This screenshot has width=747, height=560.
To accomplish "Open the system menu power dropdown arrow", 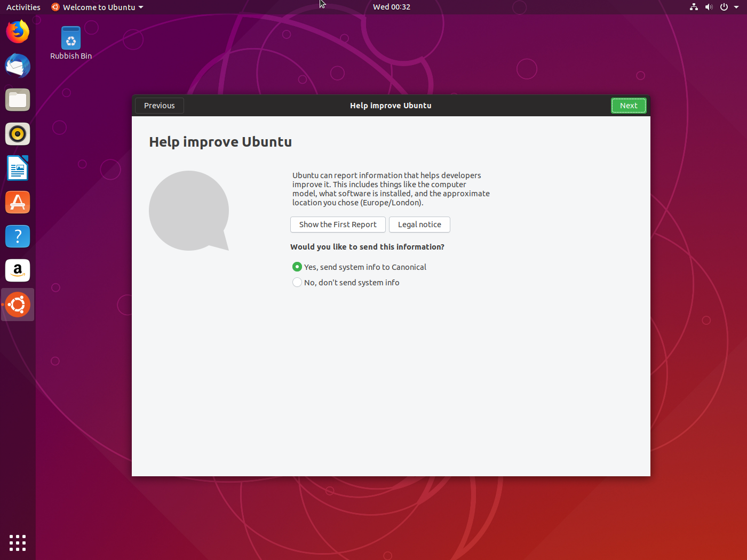I will (736, 7).
